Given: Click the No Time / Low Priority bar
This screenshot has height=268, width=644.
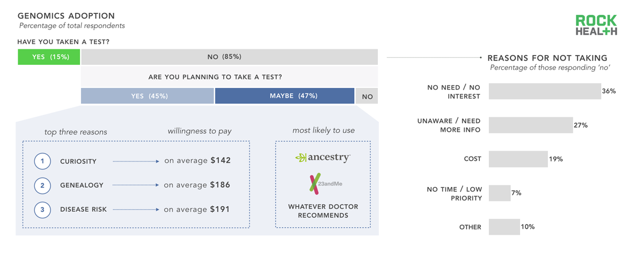Looking at the screenshot, I should [x=500, y=193].
